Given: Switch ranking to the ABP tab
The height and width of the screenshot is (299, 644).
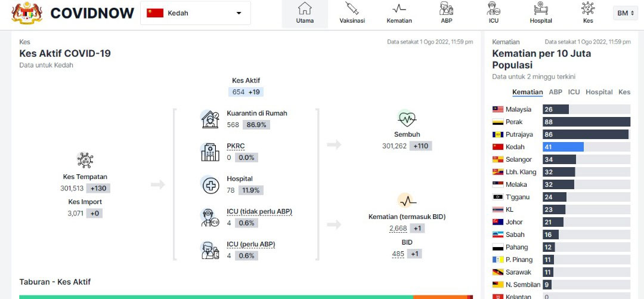Looking at the screenshot, I should 555,92.
